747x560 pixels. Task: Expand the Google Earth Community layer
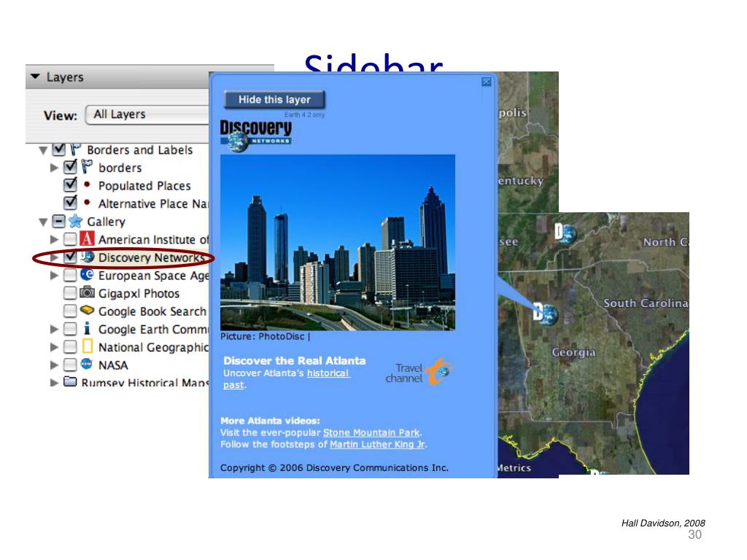(54, 329)
